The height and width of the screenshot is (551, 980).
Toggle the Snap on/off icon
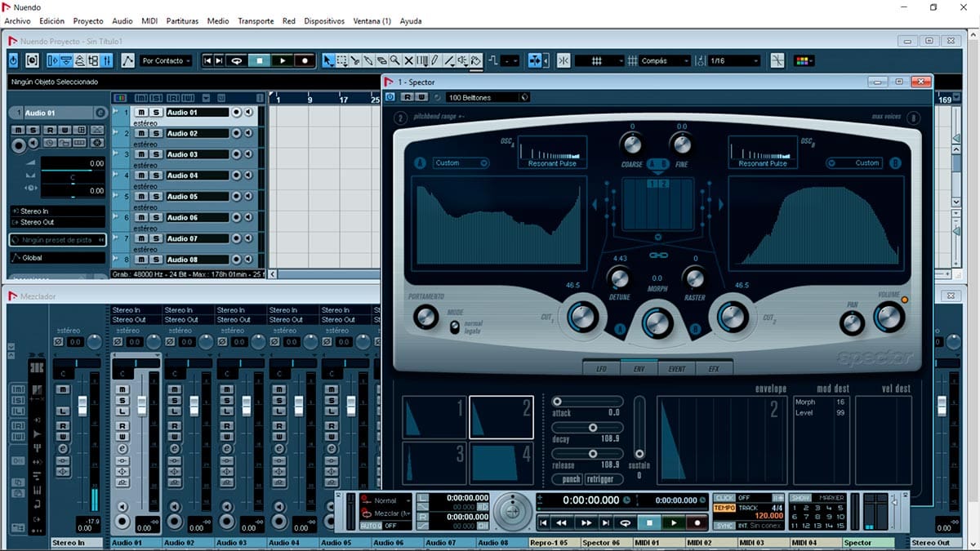click(x=563, y=60)
